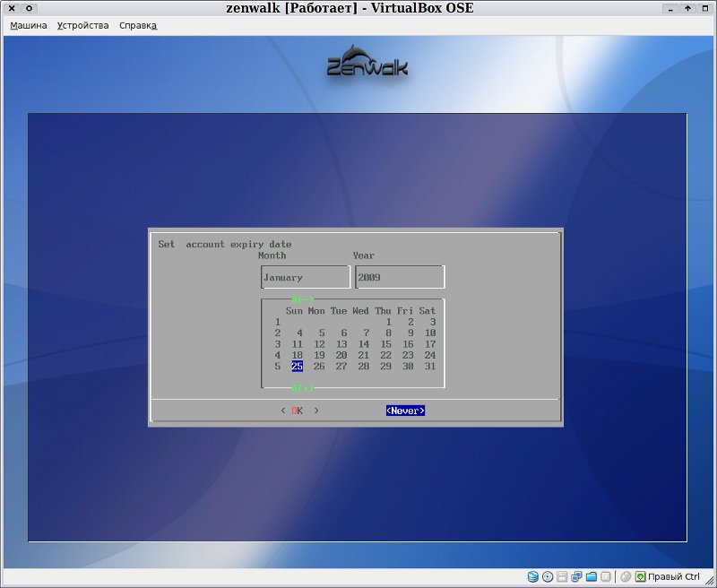Screen dimensions: 717x588
Task: Click the January month field
Action: tap(306, 277)
